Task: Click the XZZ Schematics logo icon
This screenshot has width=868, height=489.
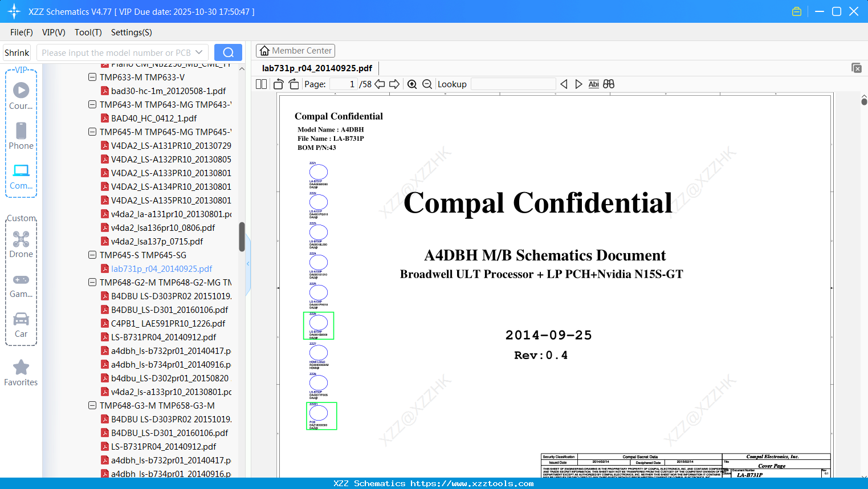Action: click(14, 11)
